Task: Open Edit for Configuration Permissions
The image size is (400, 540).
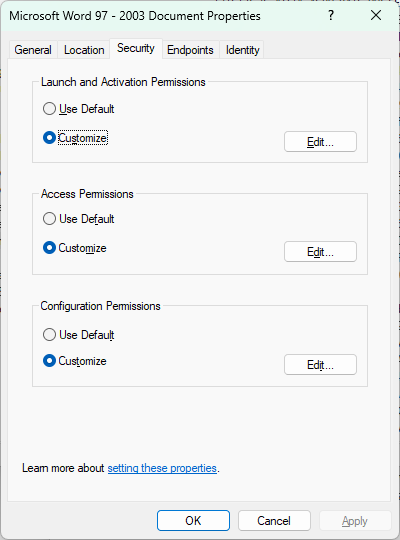Action: pos(320,365)
